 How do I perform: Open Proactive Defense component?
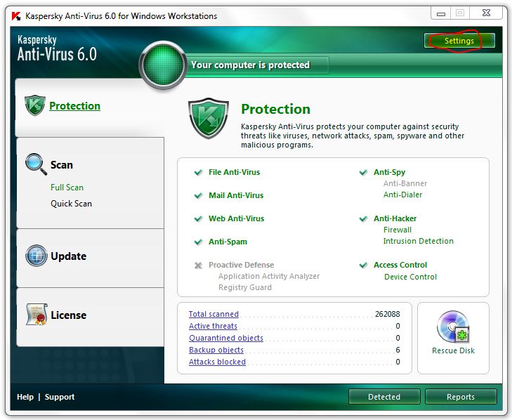242,265
